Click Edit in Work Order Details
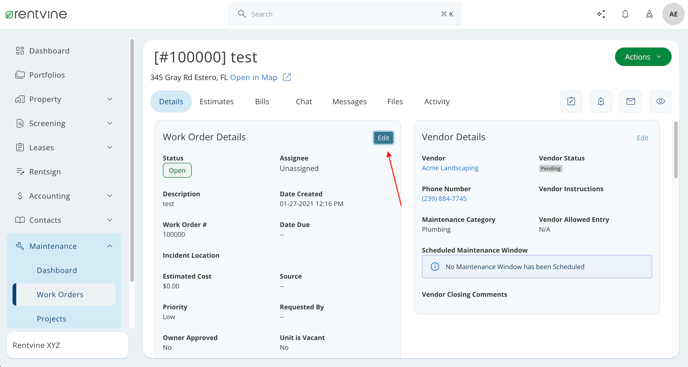 383,138
